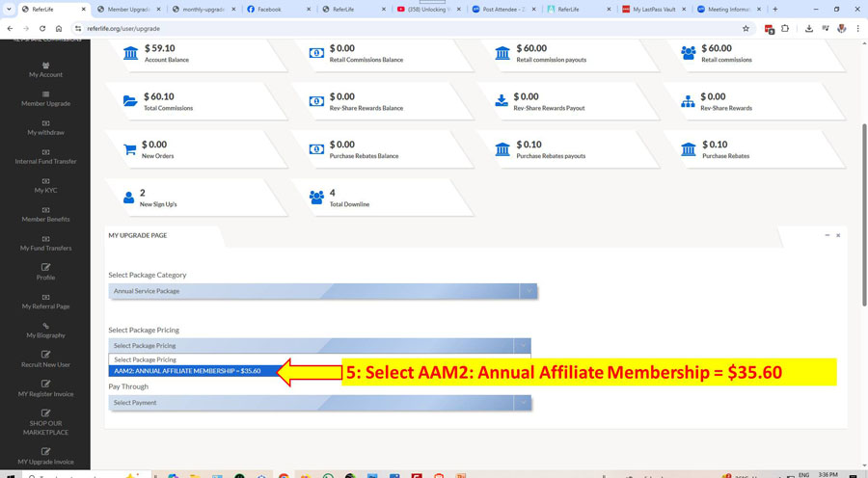This screenshot has height=478, width=868.
Task: Pick the 'Select Package Pricing' placeholder option
Action: pyautogui.click(x=145, y=359)
